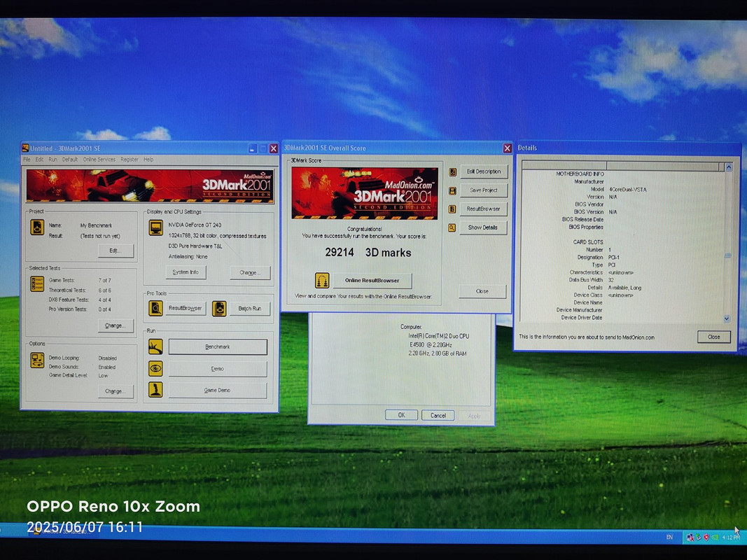The height and width of the screenshot is (560, 747).
Task: Click the joystick icon beside the Game Demo button
Action: tap(155, 390)
